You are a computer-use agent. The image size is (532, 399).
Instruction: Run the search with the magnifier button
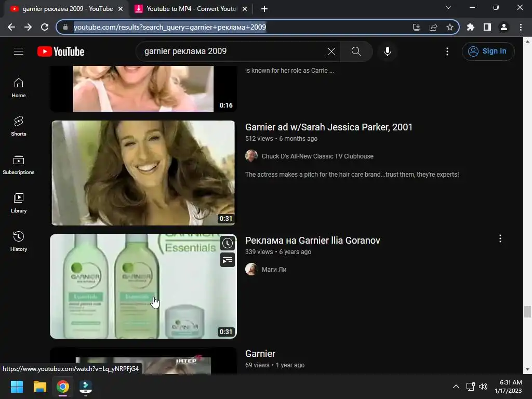[356, 51]
